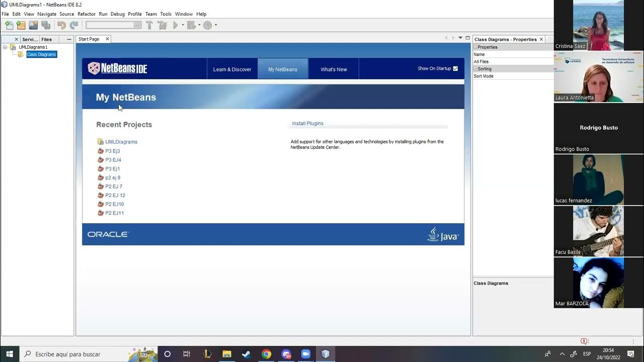644x362 pixels.
Task: Collapse the UMLDiagrams1 project tree node
Action: pos(5,47)
